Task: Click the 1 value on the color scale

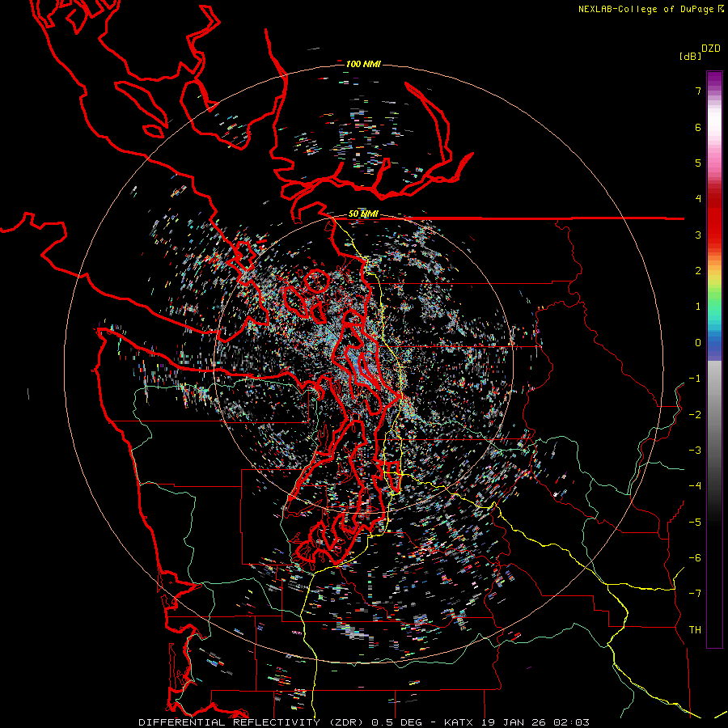Action: tap(698, 307)
